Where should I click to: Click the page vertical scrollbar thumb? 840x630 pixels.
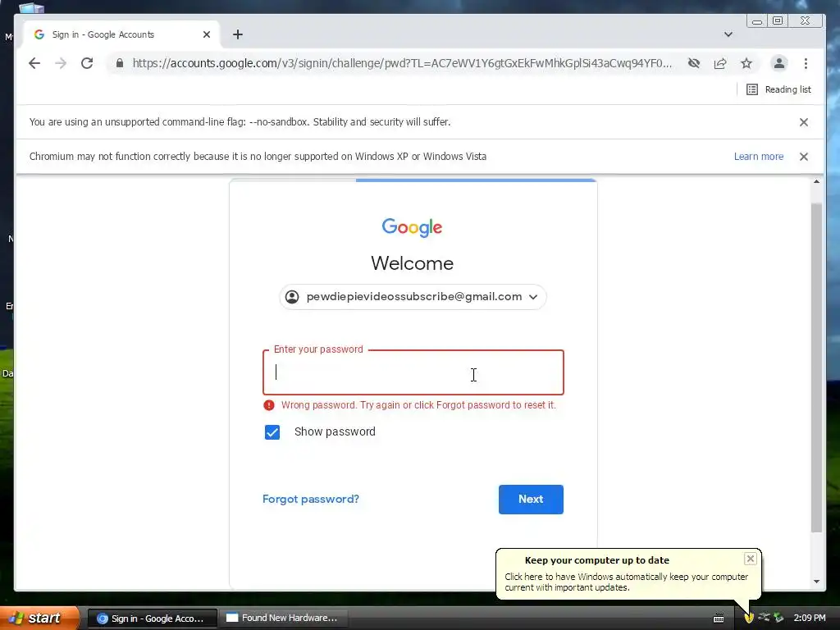point(816,367)
